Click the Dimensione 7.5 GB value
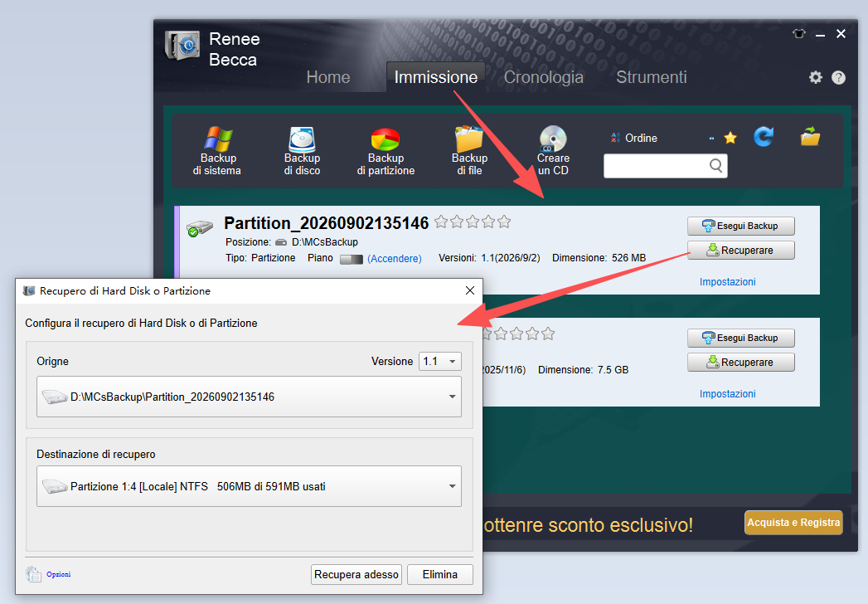Image resolution: width=868 pixels, height=604 pixels. point(613,369)
